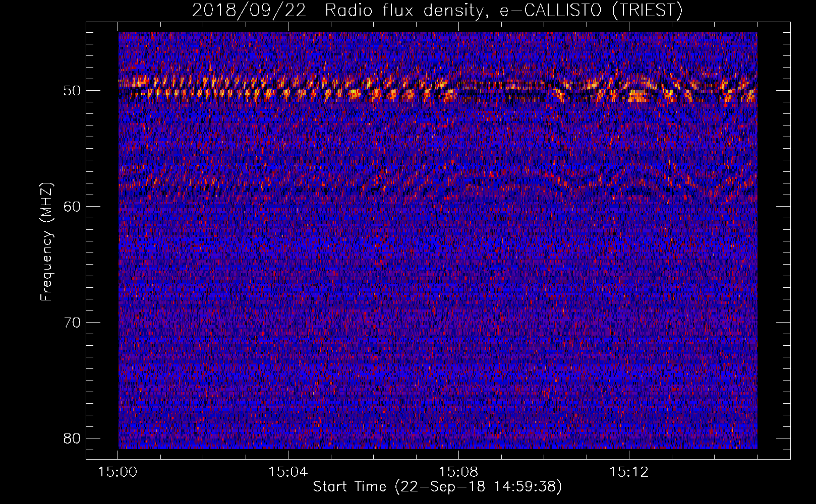Click the 15:12 time tick label
Screen dimensions: 816x504
pyautogui.click(x=629, y=472)
